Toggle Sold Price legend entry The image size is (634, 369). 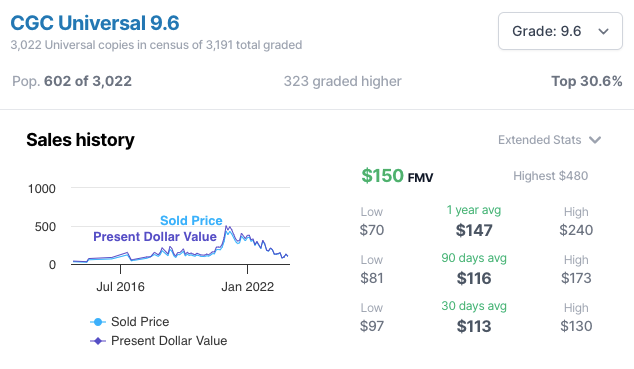coord(129,322)
